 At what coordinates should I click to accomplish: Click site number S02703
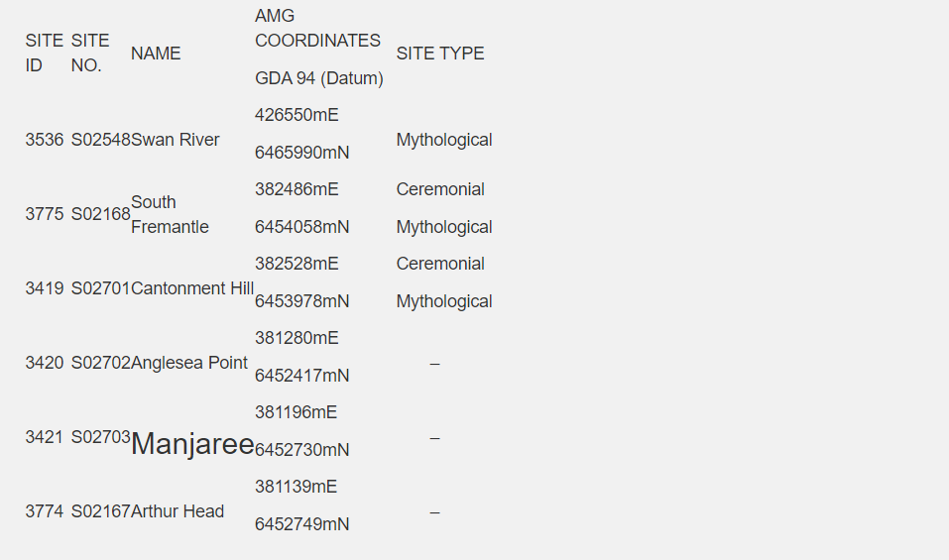point(100,437)
